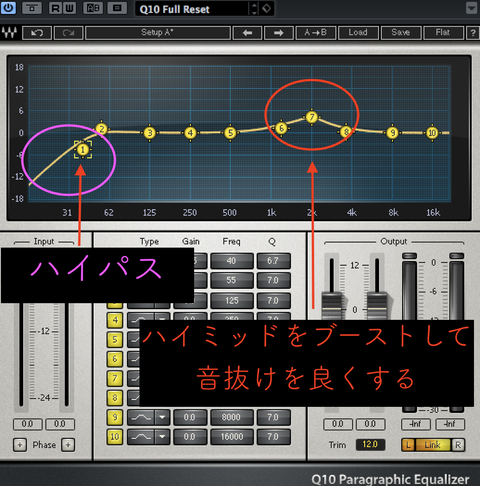Toggle the yellow band 10 enable button
The height and width of the screenshot is (486, 480).
pyautogui.click(x=115, y=437)
